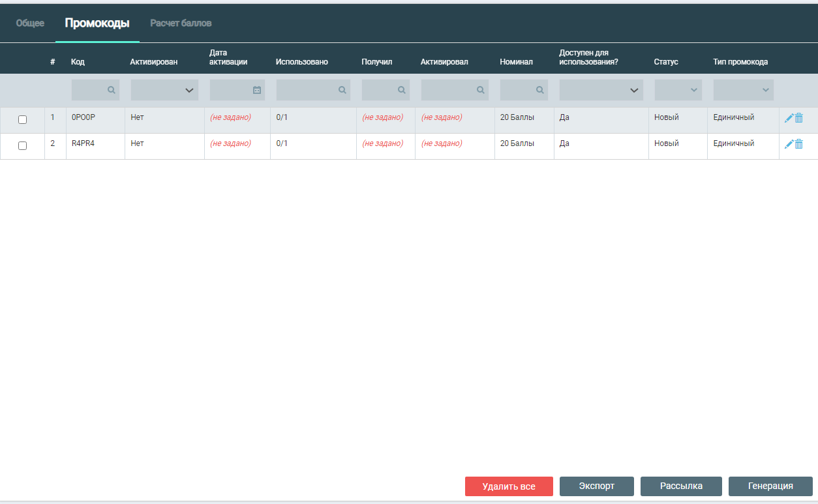The height and width of the screenshot is (504, 818).
Task: Switch to the Общее tab
Action: tap(30, 23)
